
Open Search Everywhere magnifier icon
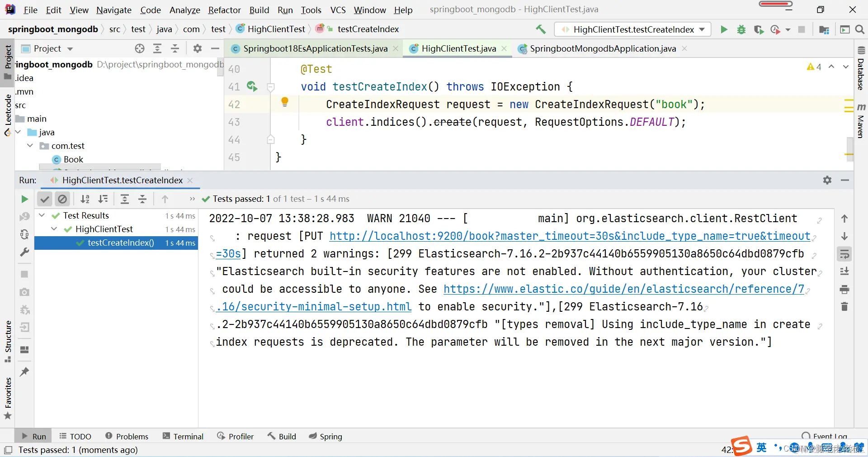(x=860, y=29)
